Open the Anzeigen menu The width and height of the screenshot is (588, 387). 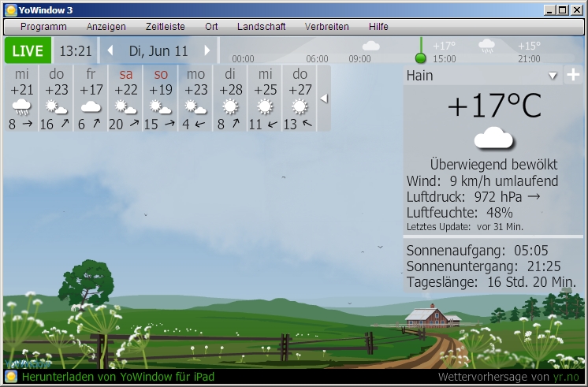click(x=106, y=27)
